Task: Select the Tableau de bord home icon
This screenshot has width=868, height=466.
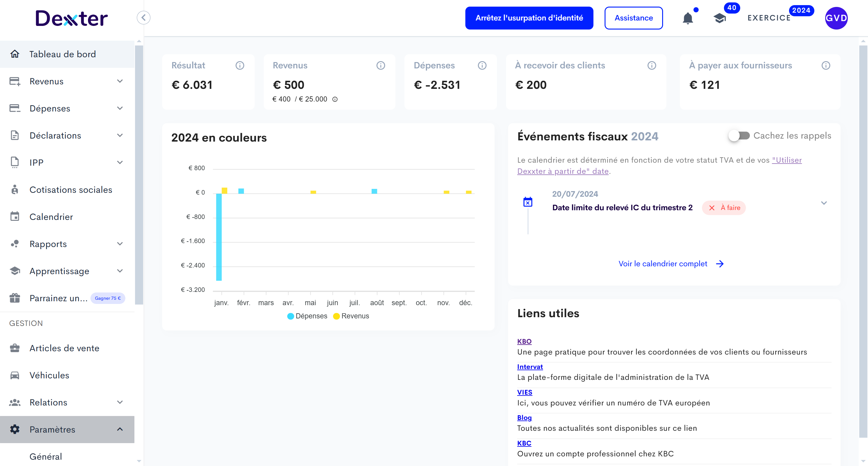Action: tap(15, 54)
